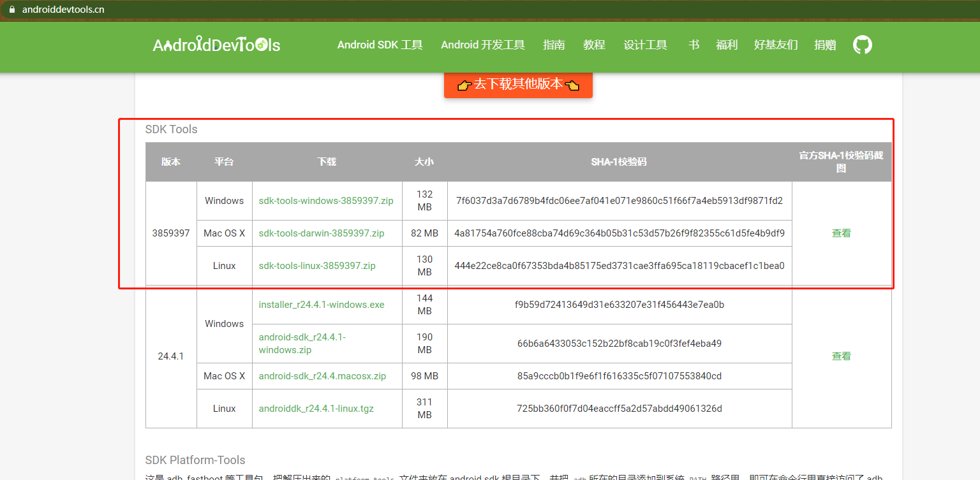Open the GitHub icon in navbar
This screenshot has height=480, width=980.
(x=863, y=45)
